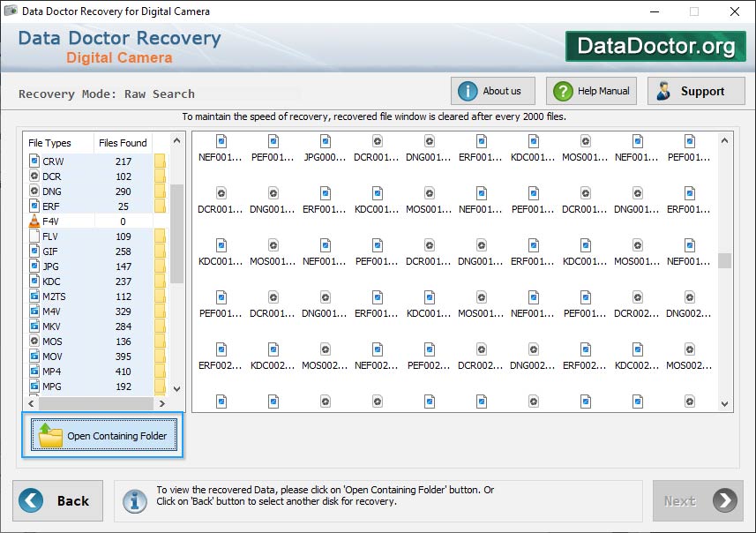Viewport: 756px width, 533px height.
Task: Sort by the Files Found column header
Action: point(123,143)
